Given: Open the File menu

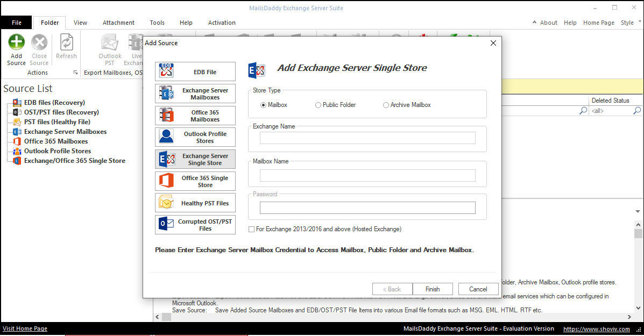Looking at the screenshot, I should [16, 23].
